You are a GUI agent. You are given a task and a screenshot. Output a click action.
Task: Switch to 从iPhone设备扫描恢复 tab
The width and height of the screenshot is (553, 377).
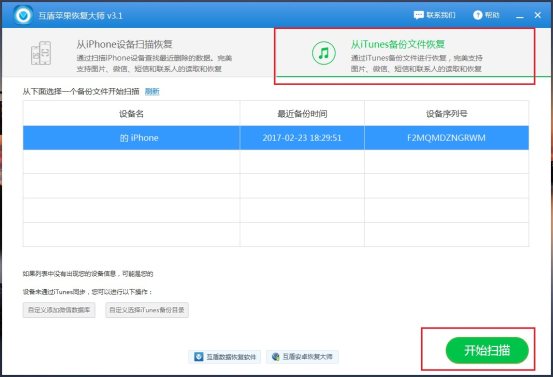138,53
